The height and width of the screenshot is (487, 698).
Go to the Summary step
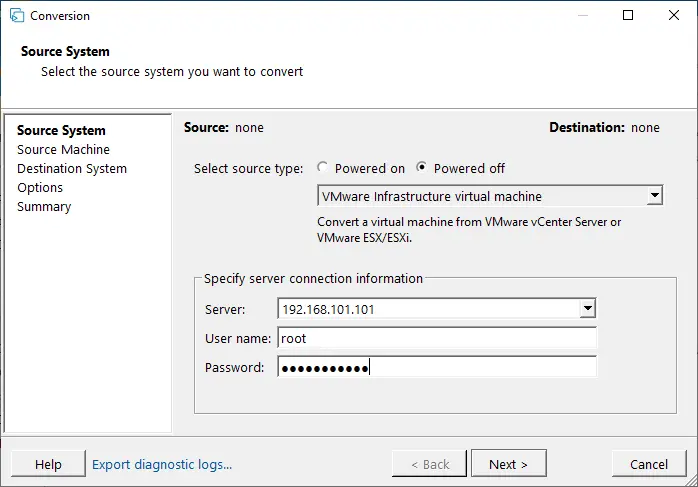[x=44, y=207]
